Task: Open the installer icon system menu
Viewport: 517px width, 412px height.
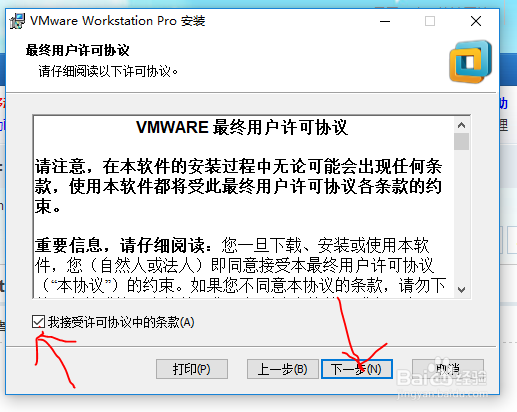Action: 17,21
